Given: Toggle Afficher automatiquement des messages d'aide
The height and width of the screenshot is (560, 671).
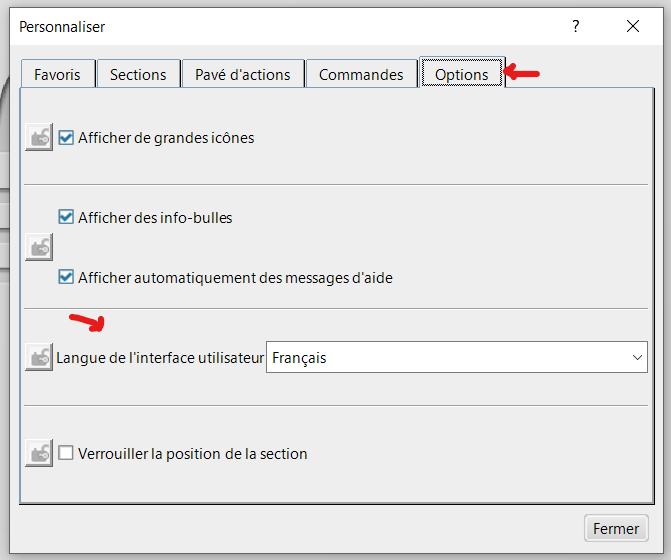Looking at the screenshot, I should pyautogui.click(x=67, y=277).
